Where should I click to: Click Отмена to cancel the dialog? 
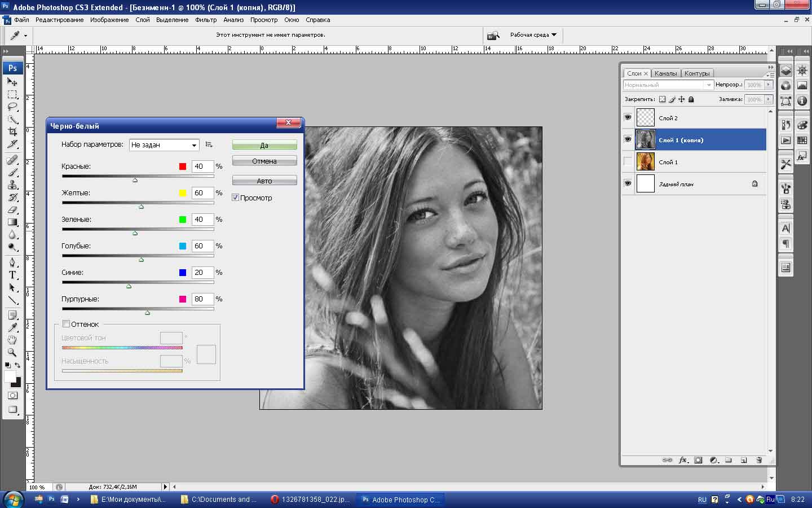[264, 161]
